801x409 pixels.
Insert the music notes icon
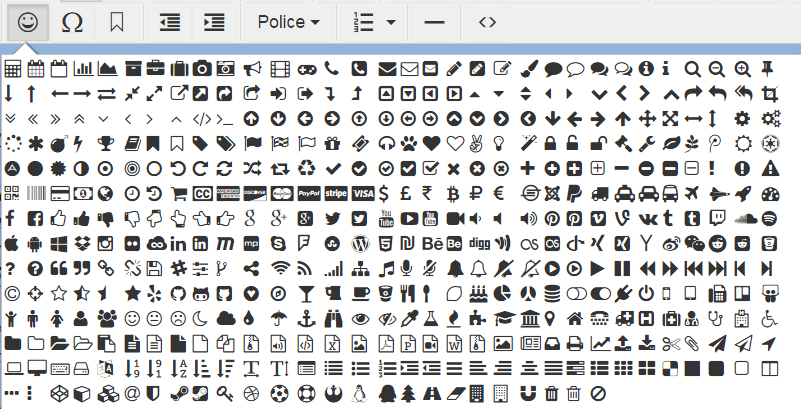(386, 268)
